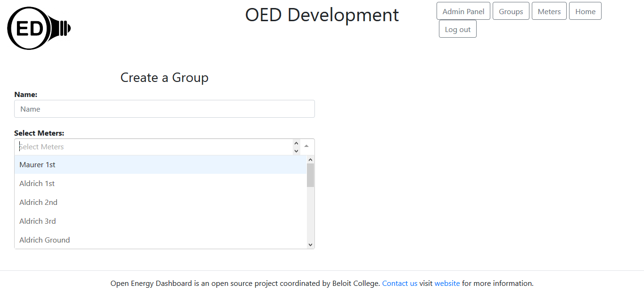The image size is (644, 292).
Task: Go to the Home page
Action: coord(585,11)
